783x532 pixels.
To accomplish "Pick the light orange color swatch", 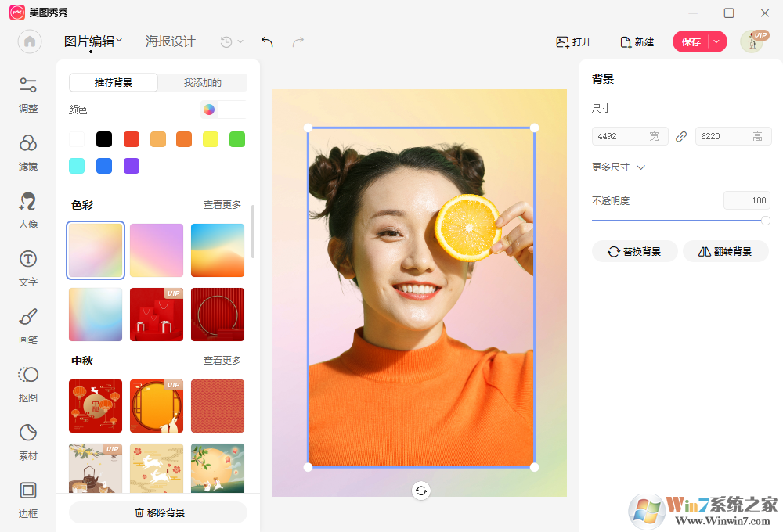I will (x=158, y=139).
